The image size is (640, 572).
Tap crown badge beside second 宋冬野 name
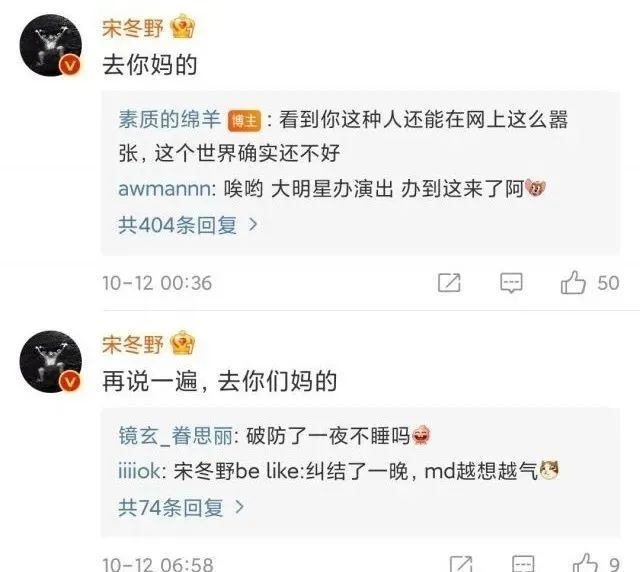182,343
